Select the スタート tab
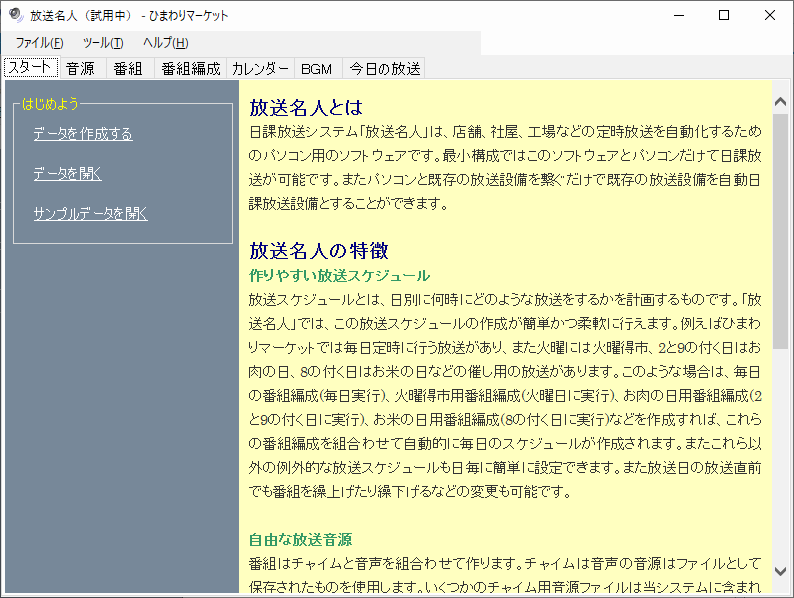This screenshot has height=598, width=794. pyautogui.click(x=30, y=68)
